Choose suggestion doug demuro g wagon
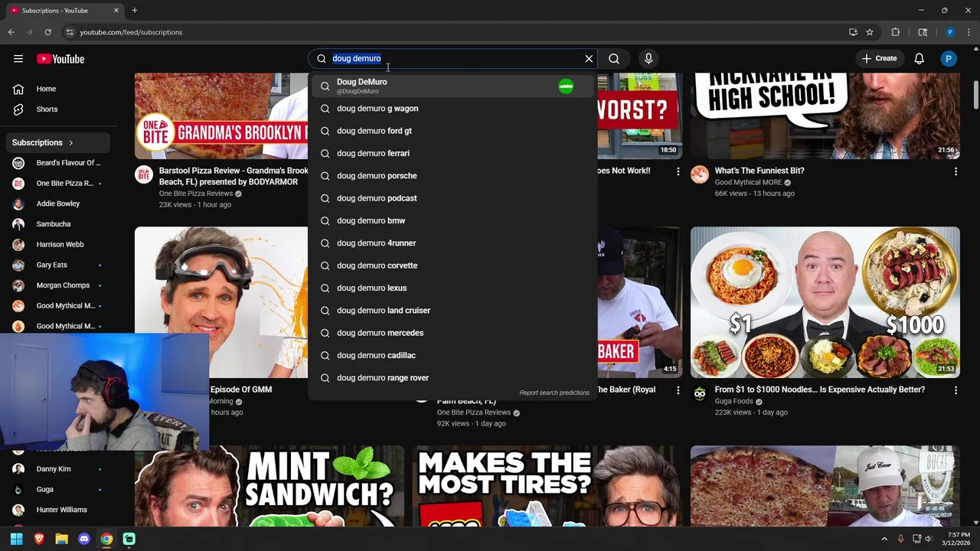 pyautogui.click(x=452, y=109)
